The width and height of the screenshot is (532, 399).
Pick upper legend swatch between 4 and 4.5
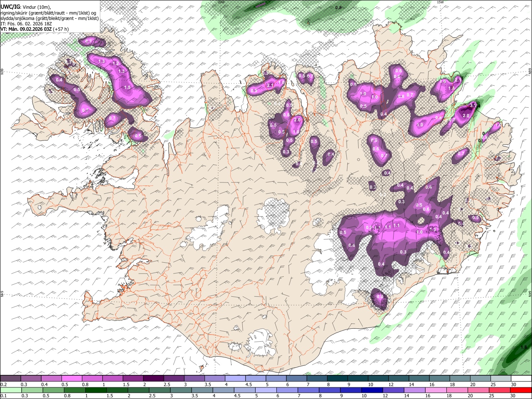point(235,378)
